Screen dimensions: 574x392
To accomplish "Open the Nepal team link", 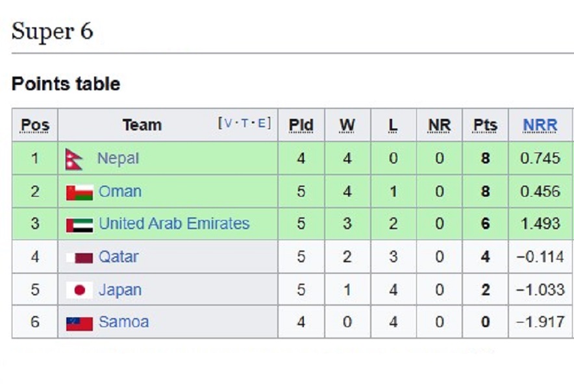I will coord(118,158).
